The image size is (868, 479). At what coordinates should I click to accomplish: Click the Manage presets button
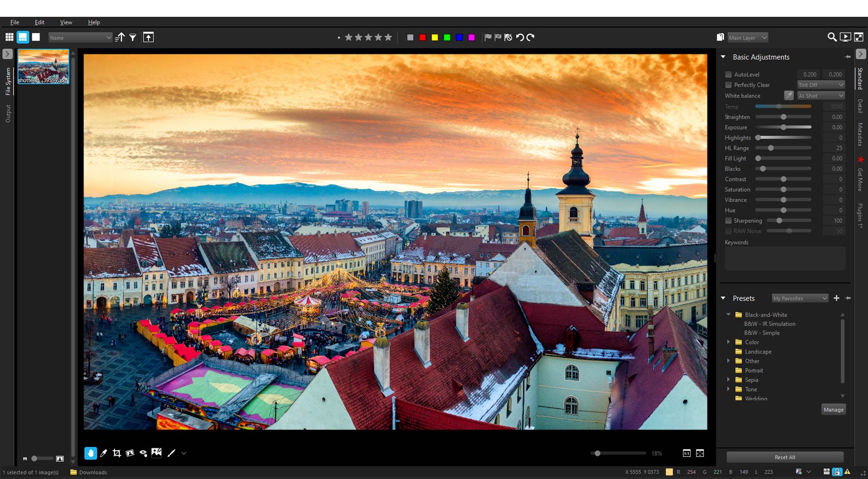[834, 410]
